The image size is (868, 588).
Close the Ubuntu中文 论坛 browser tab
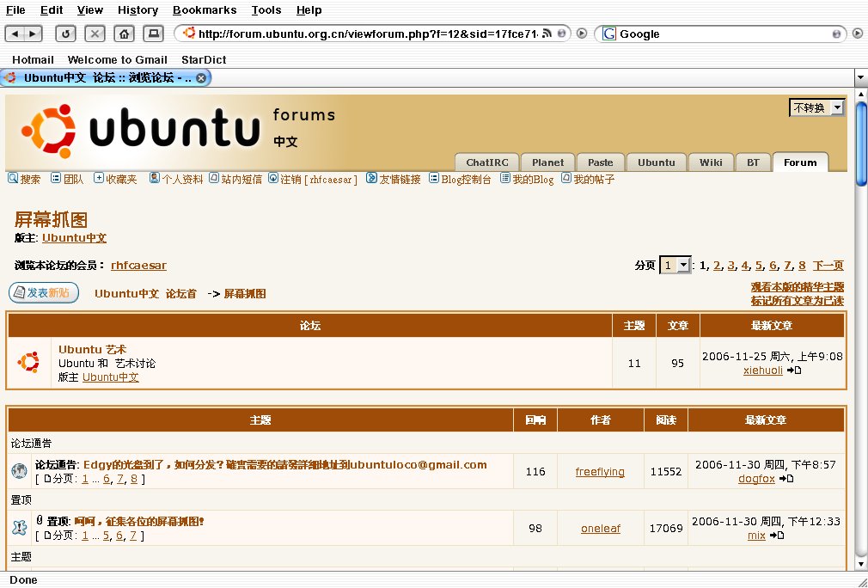coord(201,78)
